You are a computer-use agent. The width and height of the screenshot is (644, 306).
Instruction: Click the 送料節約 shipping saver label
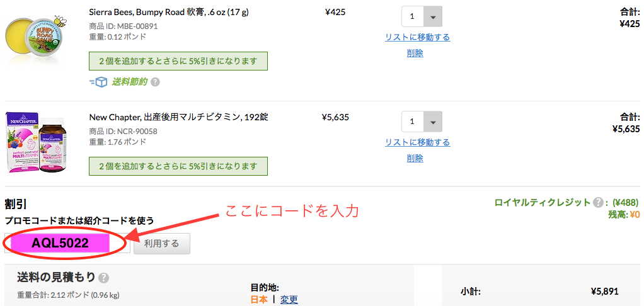tap(130, 82)
